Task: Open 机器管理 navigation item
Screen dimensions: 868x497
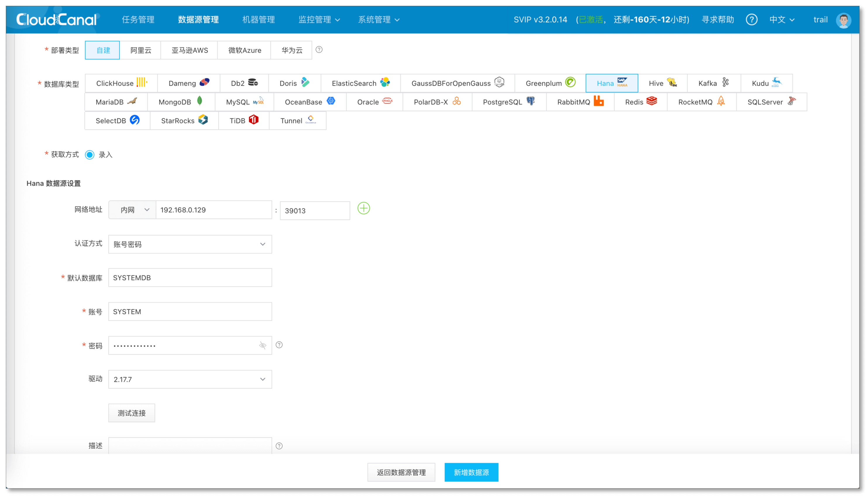Action: (x=259, y=20)
